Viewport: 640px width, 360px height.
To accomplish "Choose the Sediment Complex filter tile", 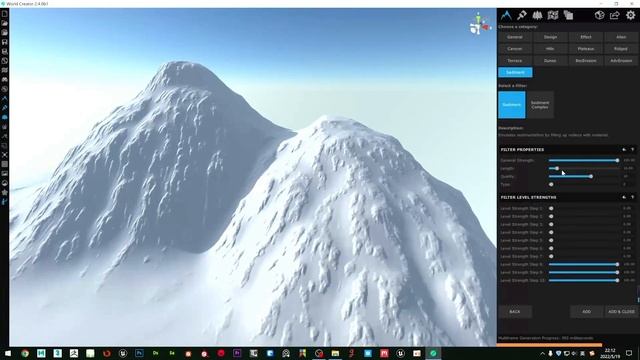I will coord(540,105).
